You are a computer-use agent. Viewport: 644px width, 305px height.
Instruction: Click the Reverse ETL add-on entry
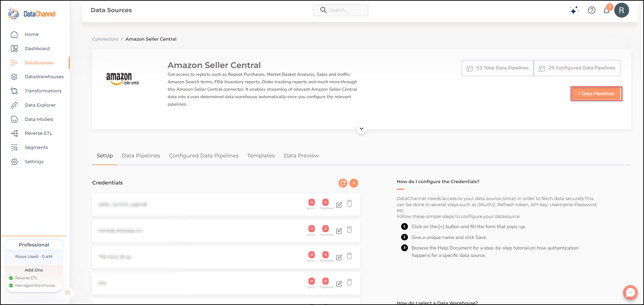[x=26, y=278]
